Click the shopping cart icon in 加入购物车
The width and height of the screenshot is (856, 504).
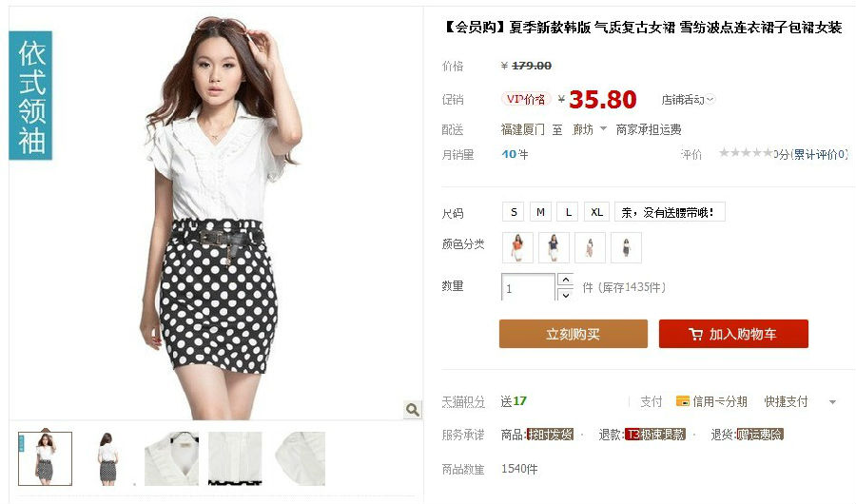click(x=695, y=334)
